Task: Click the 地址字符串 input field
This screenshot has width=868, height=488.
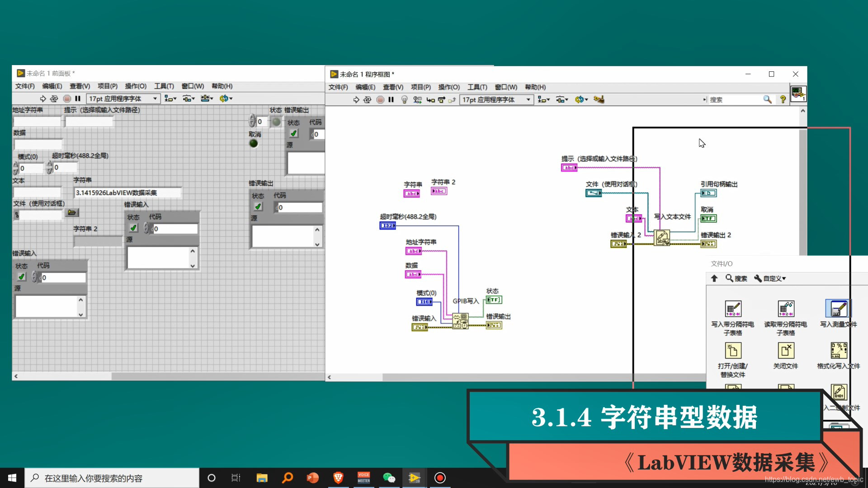Action: pyautogui.click(x=37, y=121)
